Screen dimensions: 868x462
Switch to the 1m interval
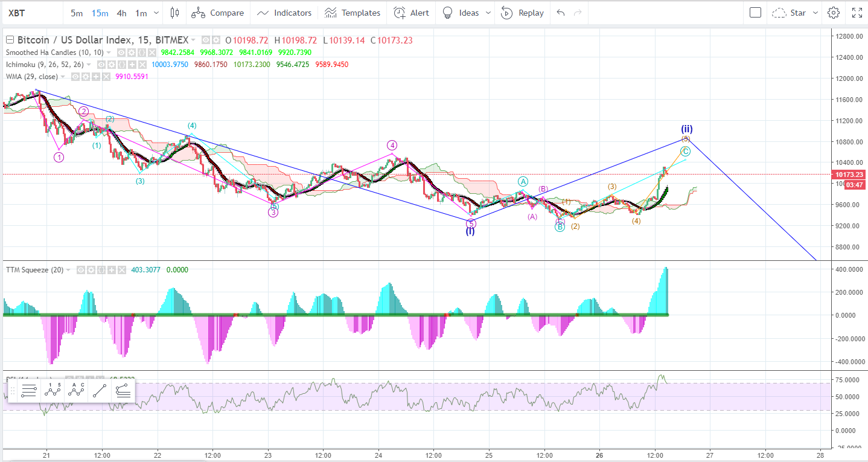coord(141,13)
